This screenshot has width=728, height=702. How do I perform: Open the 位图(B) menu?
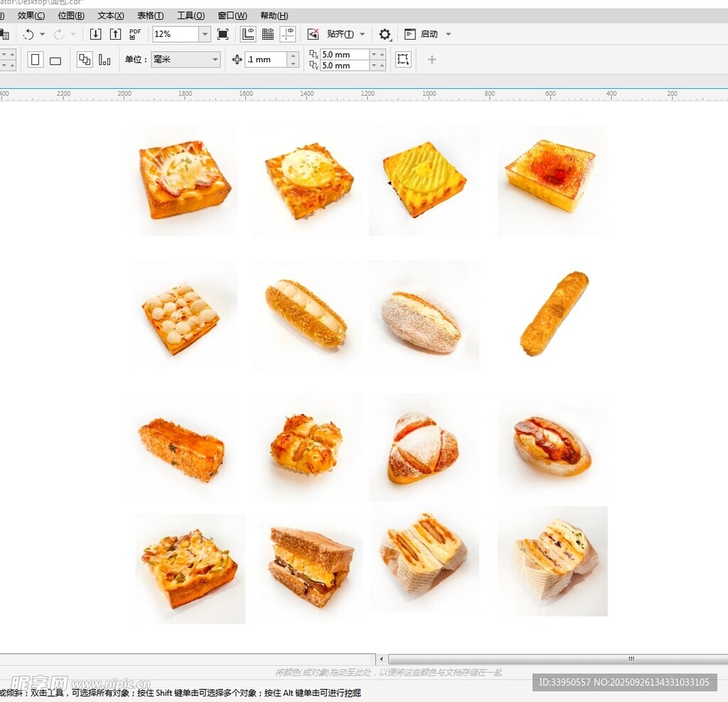point(70,16)
